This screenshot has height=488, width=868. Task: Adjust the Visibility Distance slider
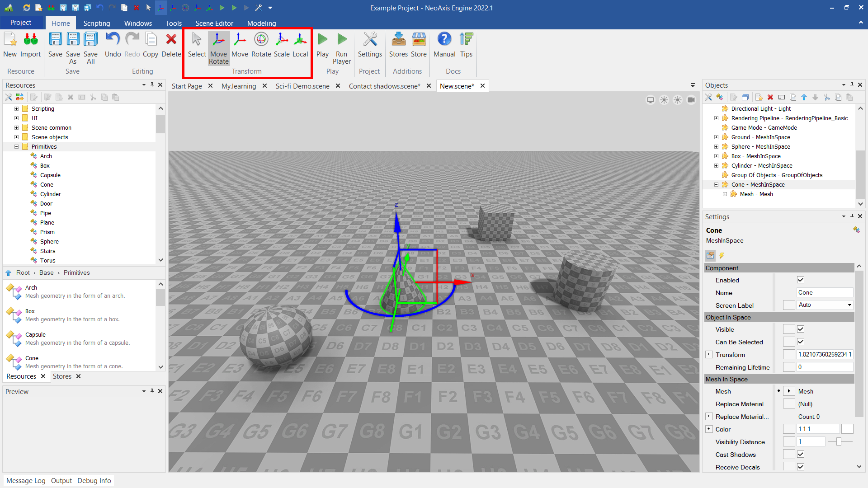tap(839, 442)
